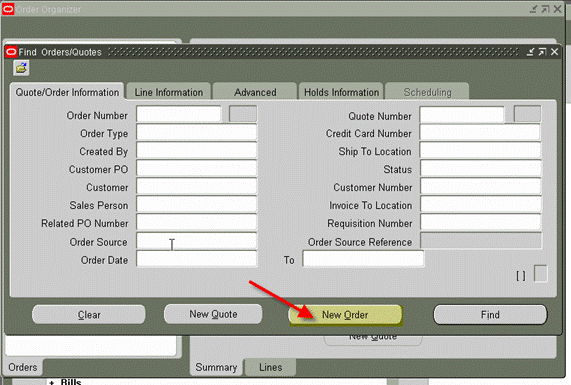571x385 pixels.
Task: Click the Invoice To Location field
Action: point(480,204)
